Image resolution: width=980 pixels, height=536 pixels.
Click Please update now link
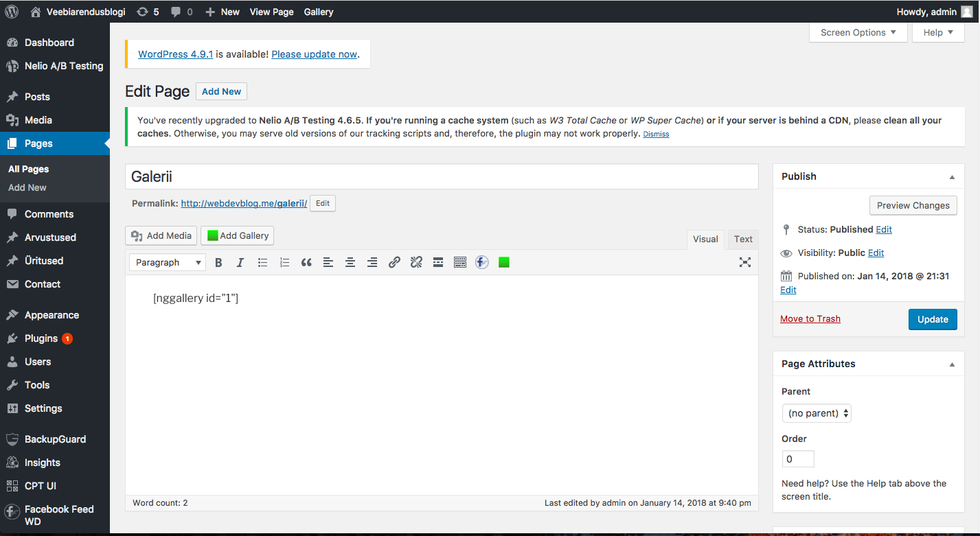[x=314, y=54]
